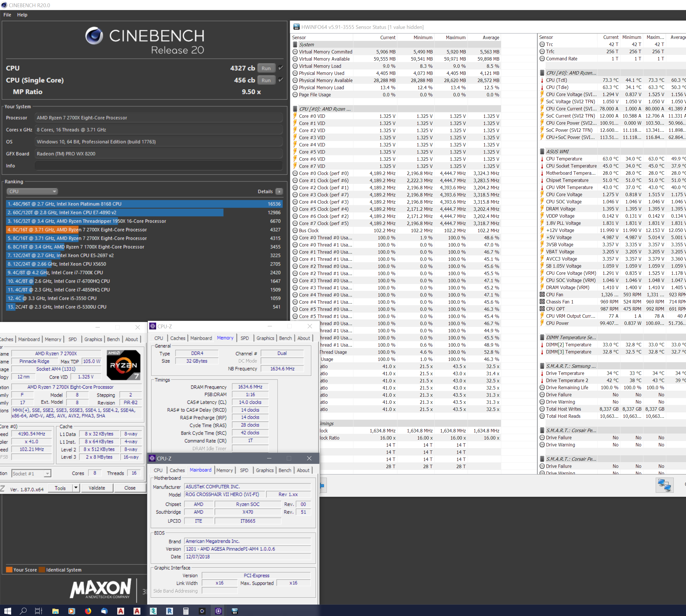Expand the Tools button dropdown arrow

pyautogui.click(x=76, y=488)
